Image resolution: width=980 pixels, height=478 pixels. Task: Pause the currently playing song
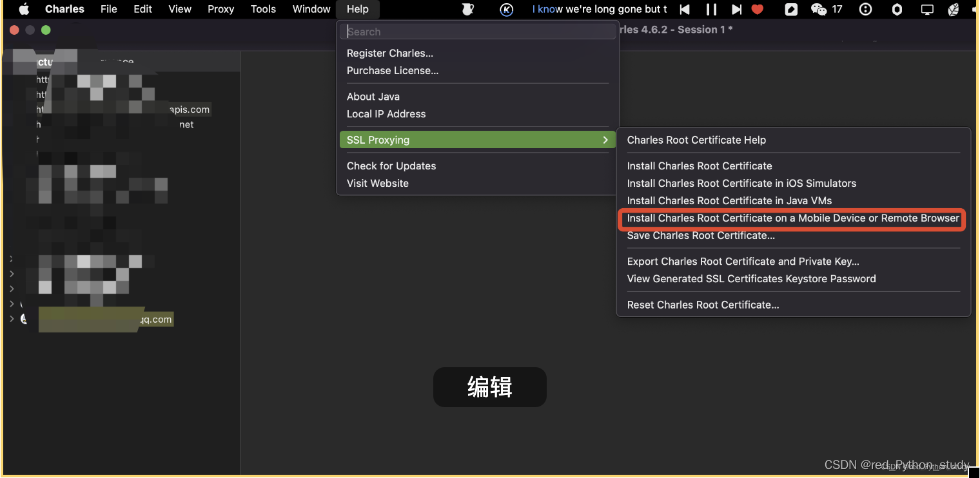711,9
